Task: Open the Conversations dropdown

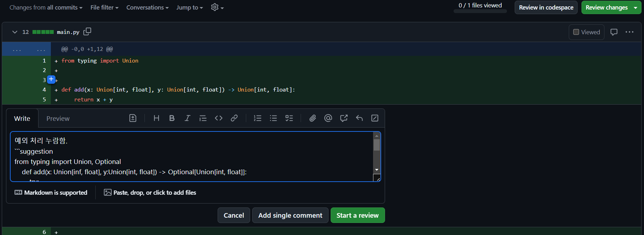Action: point(148,7)
